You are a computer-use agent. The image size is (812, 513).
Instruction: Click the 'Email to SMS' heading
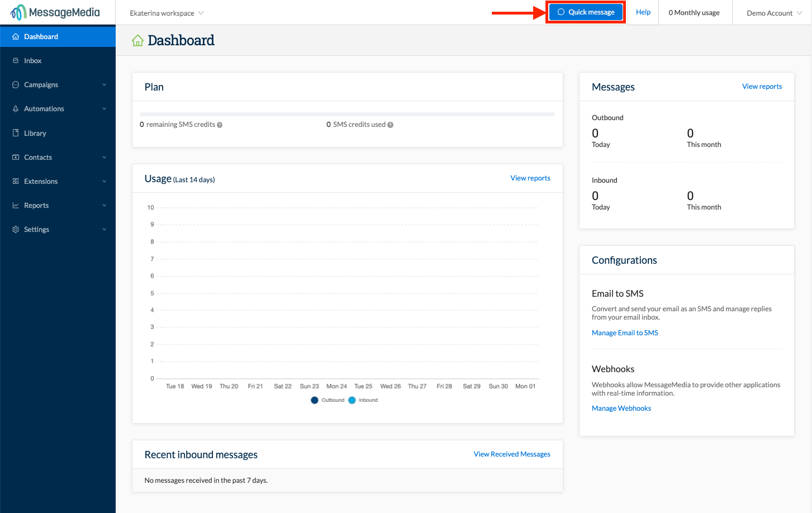[618, 293]
